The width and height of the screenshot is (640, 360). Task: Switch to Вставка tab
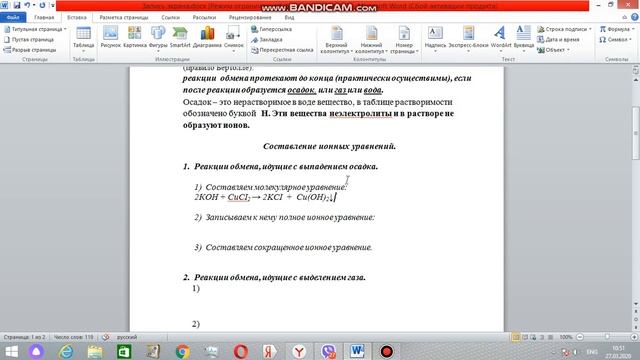[x=77, y=18]
